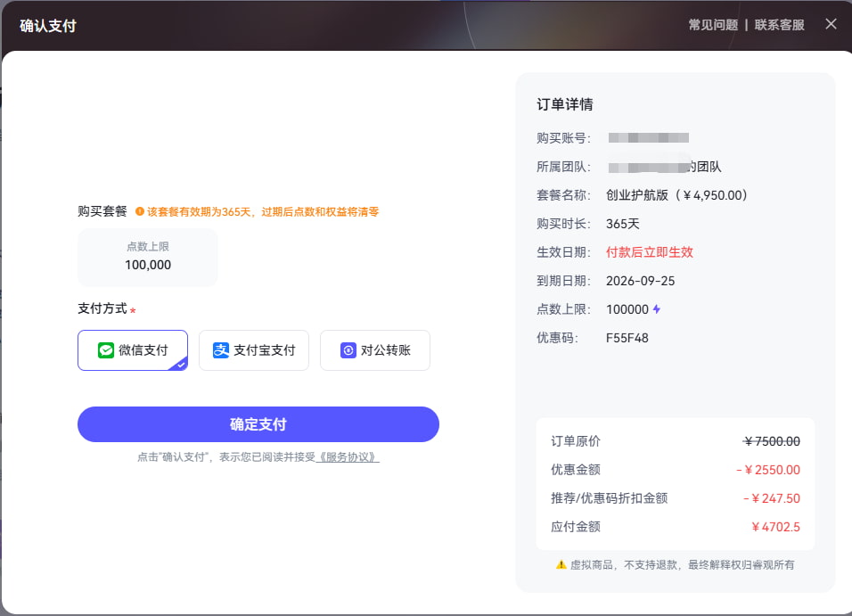Select the 100,000 点数上限 package card
Image resolution: width=852 pixels, height=616 pixels.
(147, 256)
